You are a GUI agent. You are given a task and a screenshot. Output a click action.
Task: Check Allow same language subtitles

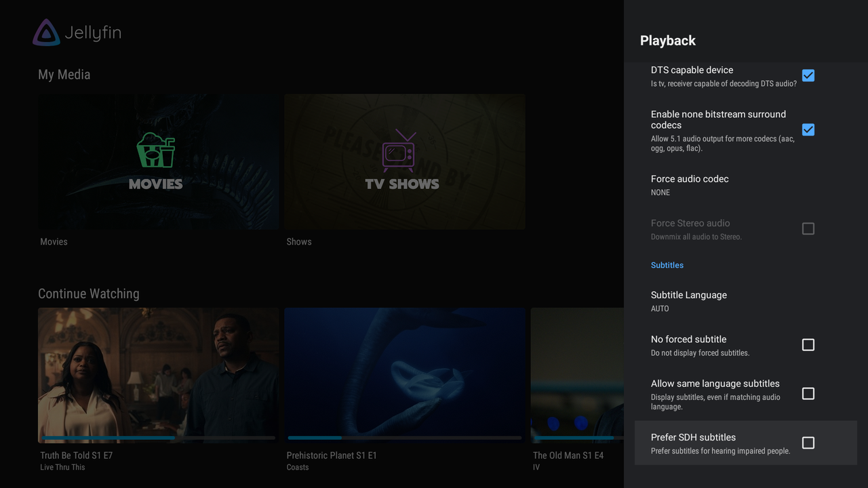(x=808, y=394)
